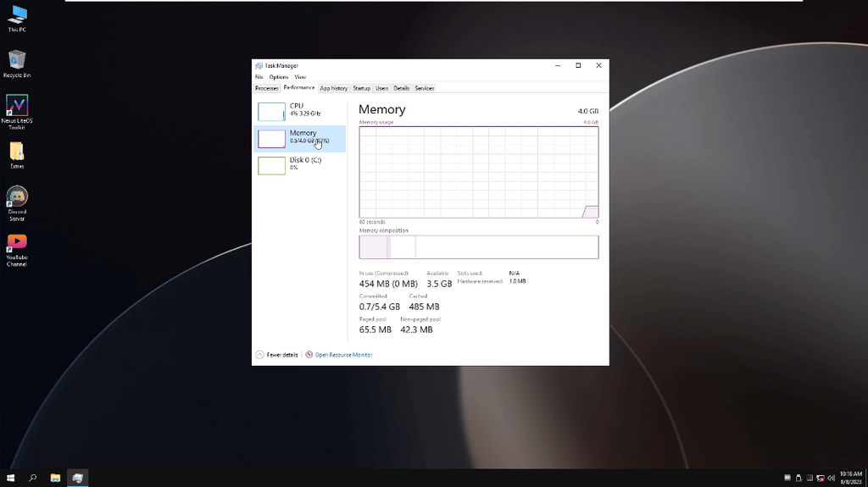This screenshot has height=487, width=868.
Task: Click the Memory heading text
Action: click(x=382, y=109)
